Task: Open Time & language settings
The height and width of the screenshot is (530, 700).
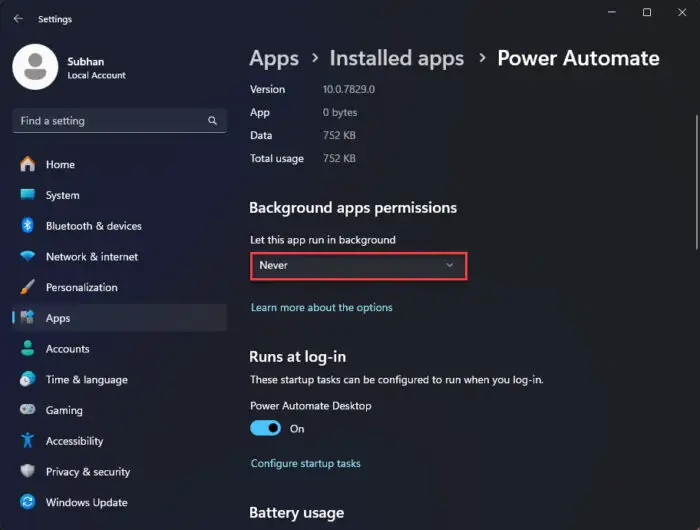Action: tap(119, 380)
